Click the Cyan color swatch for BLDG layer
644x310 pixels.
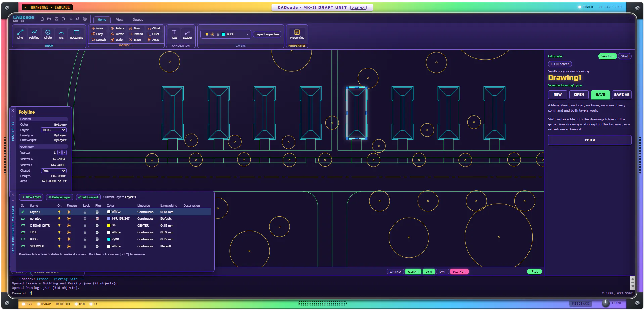click(109, 239)
